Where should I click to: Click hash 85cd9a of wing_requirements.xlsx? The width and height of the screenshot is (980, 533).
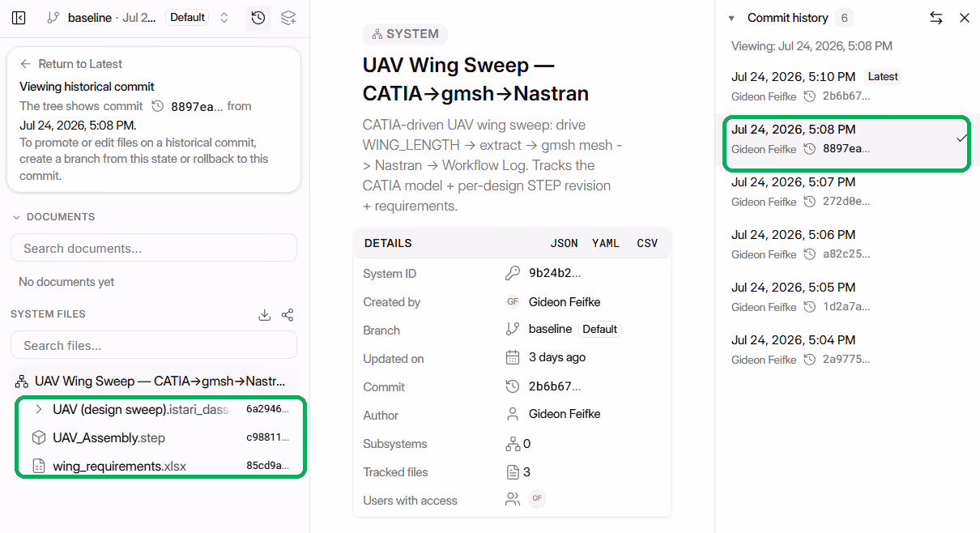[x=267, y=467]
